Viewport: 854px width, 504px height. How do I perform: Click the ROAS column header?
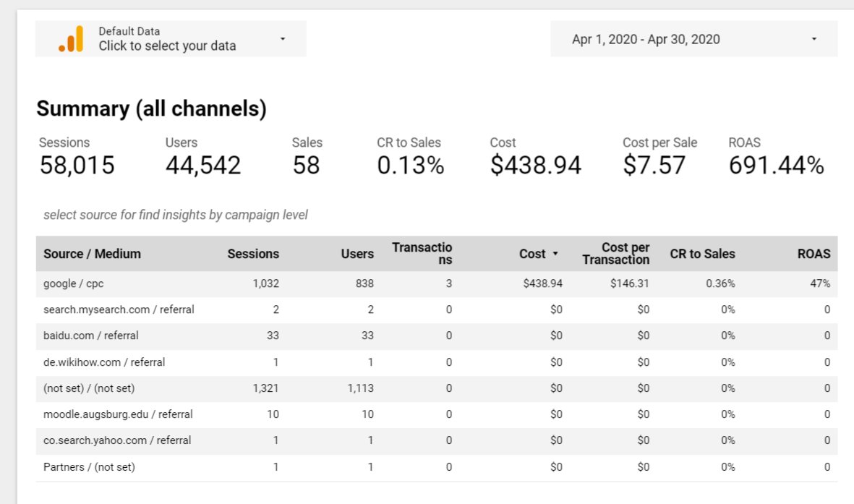tap(814, 254)
